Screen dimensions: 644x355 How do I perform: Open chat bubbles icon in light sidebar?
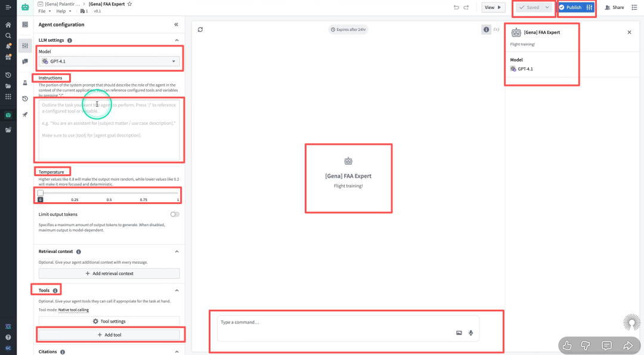[25, 61]
